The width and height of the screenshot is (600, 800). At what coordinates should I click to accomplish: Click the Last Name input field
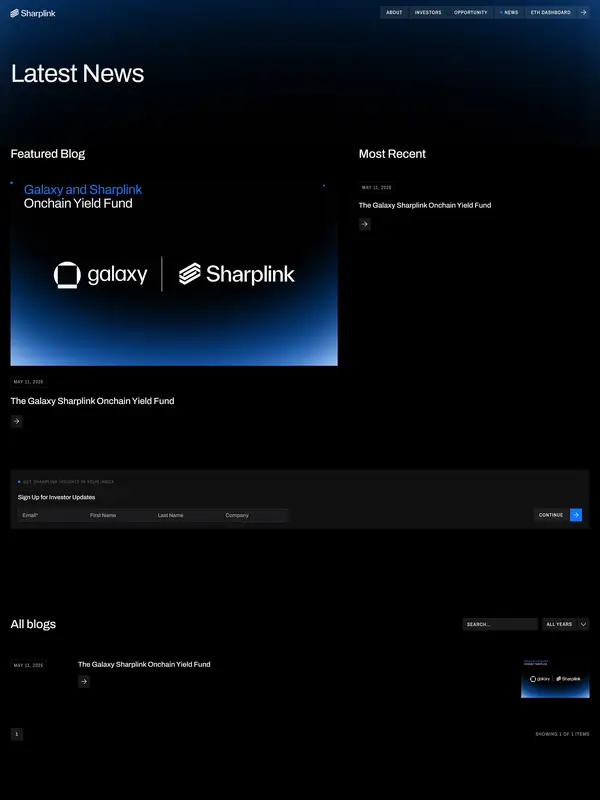point(187,515)
